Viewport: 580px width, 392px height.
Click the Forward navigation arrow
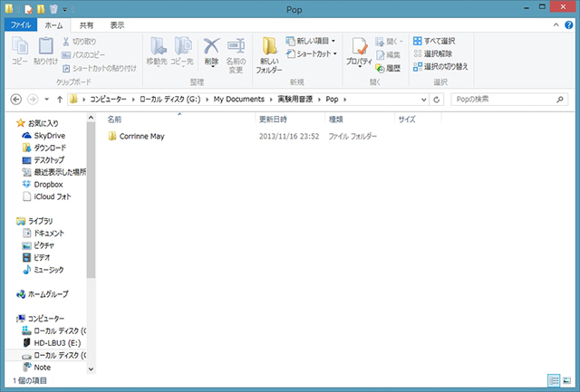tap(33, 100)
